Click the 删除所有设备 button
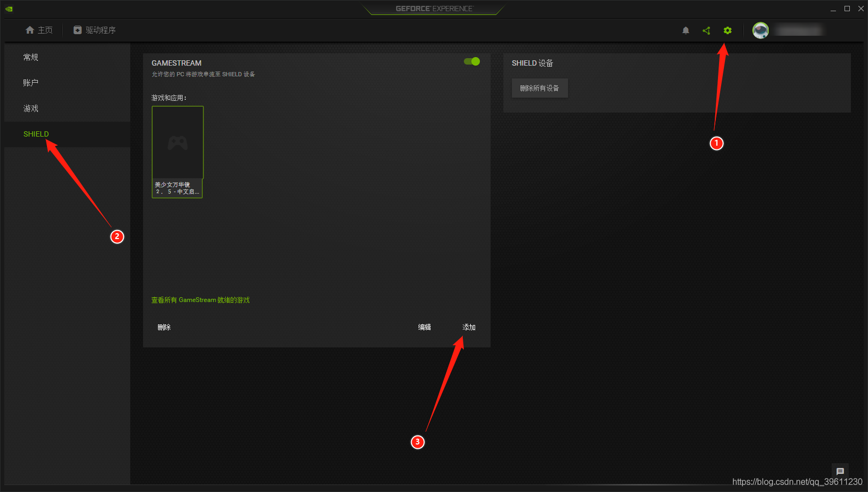The height and width of the screenshot is (492, 868). [x=540, y=88]
